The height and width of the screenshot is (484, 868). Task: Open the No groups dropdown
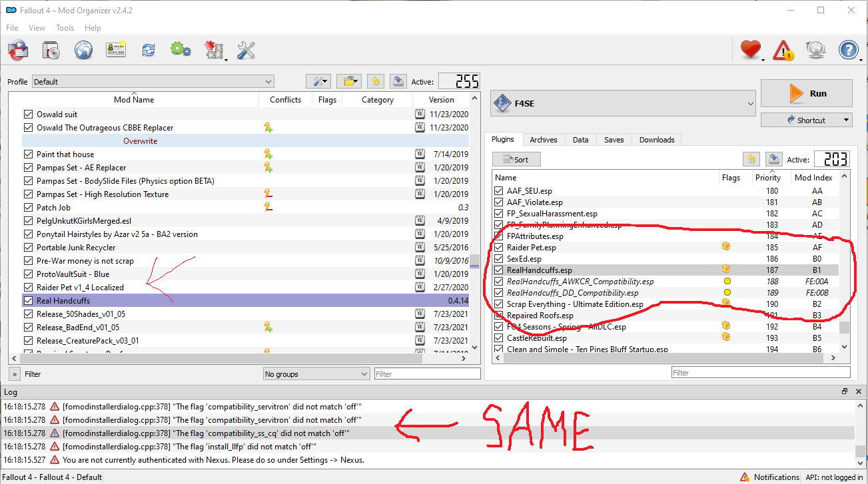(316, 374)
